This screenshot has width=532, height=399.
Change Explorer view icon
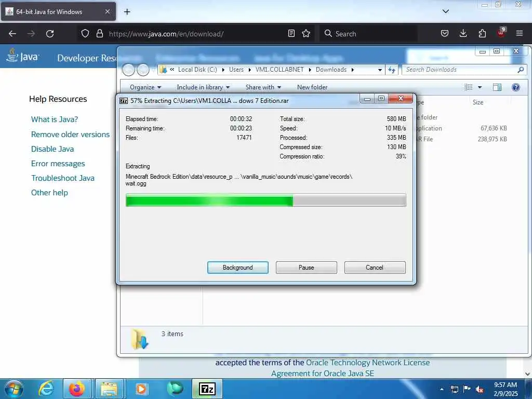click(469, 87)
